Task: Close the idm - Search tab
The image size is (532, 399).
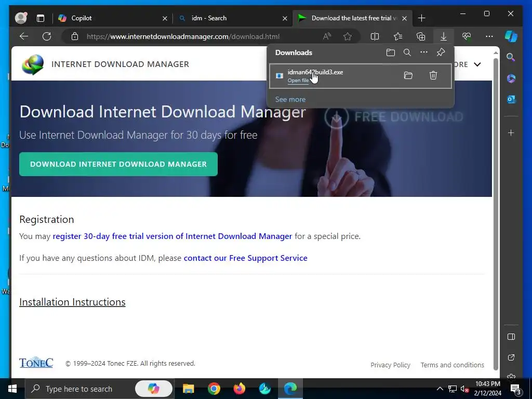Action: (285, 18)
